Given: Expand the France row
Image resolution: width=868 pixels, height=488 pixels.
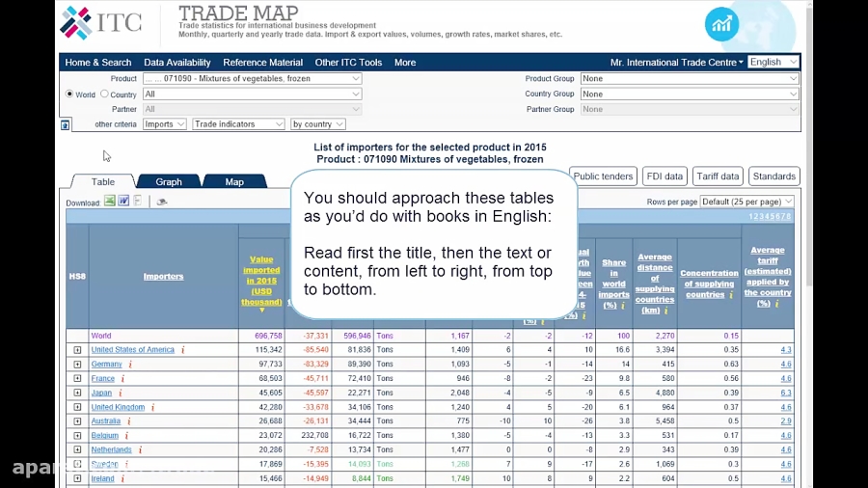Looking at the screenshot, I should [x=77, y=378].
